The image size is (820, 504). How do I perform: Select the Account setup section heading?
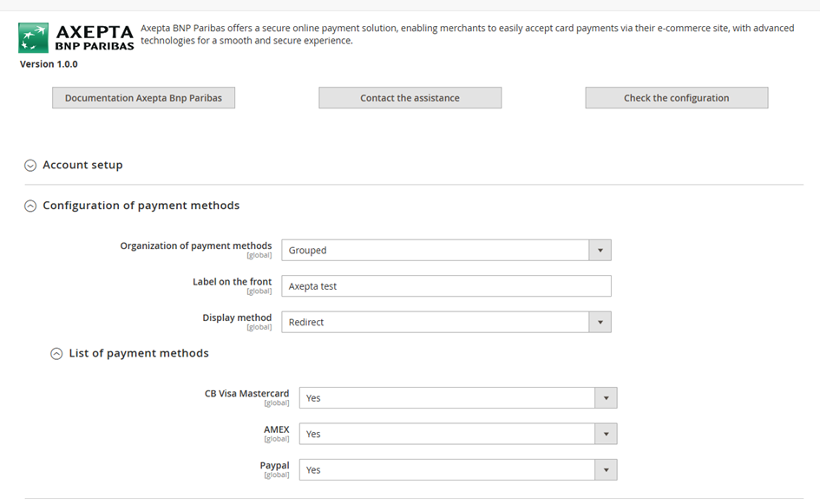[82, 165]
